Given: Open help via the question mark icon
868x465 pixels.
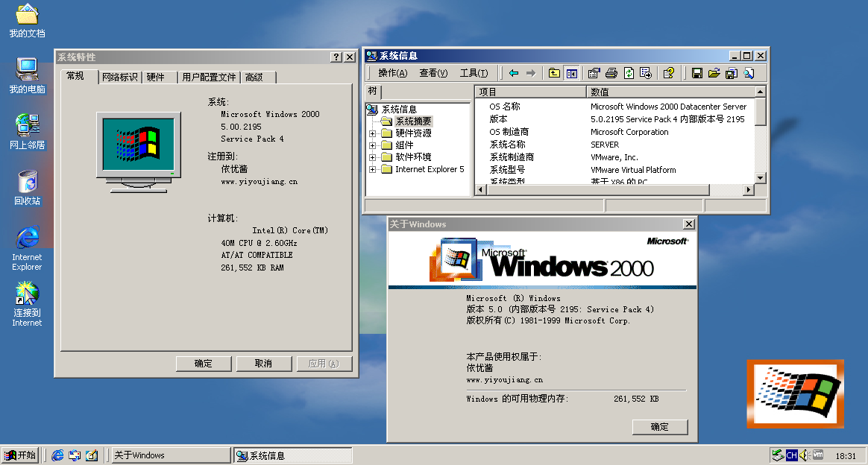Looking at the screenshot, I should (x=669, y=73).
